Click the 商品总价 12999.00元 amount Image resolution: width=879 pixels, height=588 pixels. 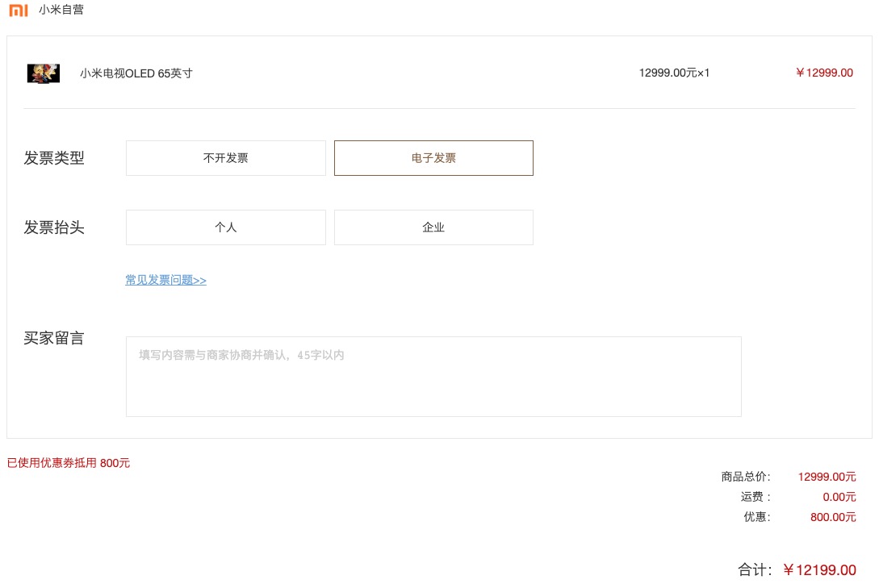(827, 477)
